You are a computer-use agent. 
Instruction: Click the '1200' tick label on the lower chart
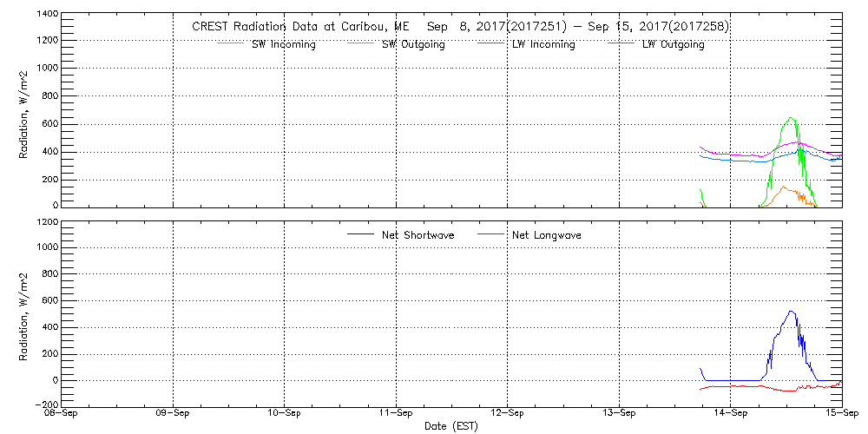click(48, 222)
